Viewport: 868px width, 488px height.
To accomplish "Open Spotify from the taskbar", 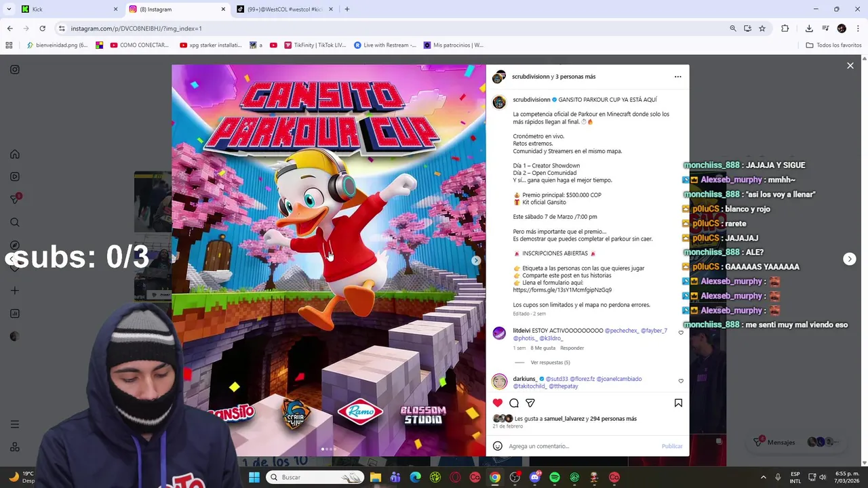I will 555,477.
